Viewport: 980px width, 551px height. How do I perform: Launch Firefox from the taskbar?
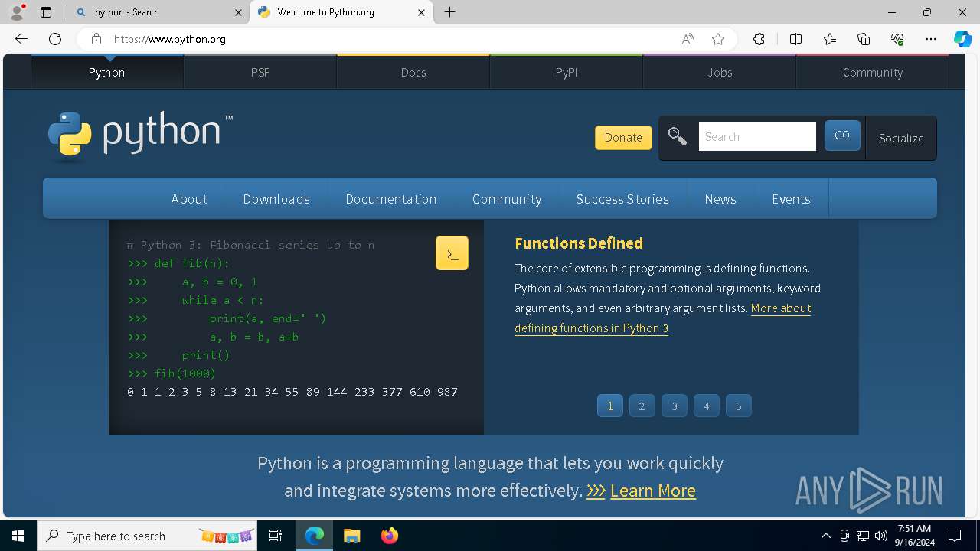tap(389, 536)
